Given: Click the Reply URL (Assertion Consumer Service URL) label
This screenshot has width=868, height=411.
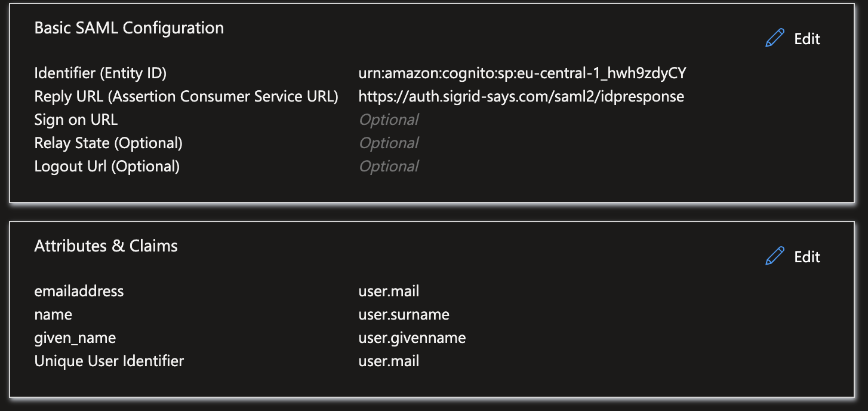Looking at the screenshot, I should pos(186,97).
